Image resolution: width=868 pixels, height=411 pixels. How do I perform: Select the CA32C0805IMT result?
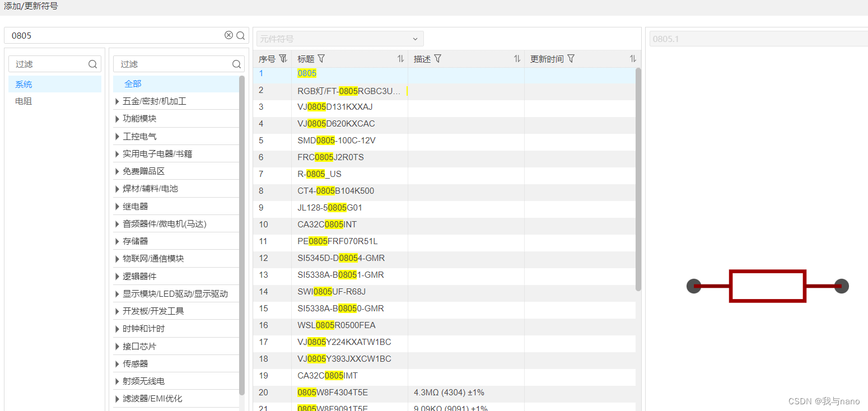444,377
